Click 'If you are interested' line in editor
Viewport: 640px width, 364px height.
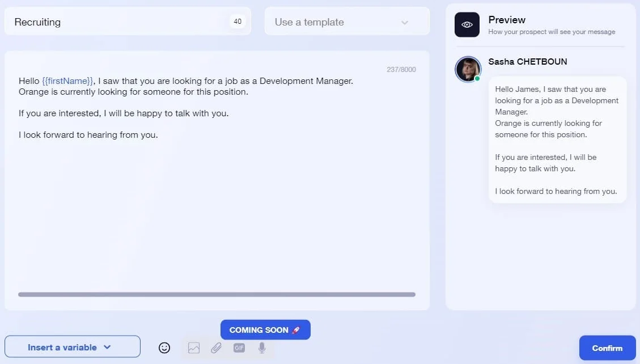tap(123, 113)
